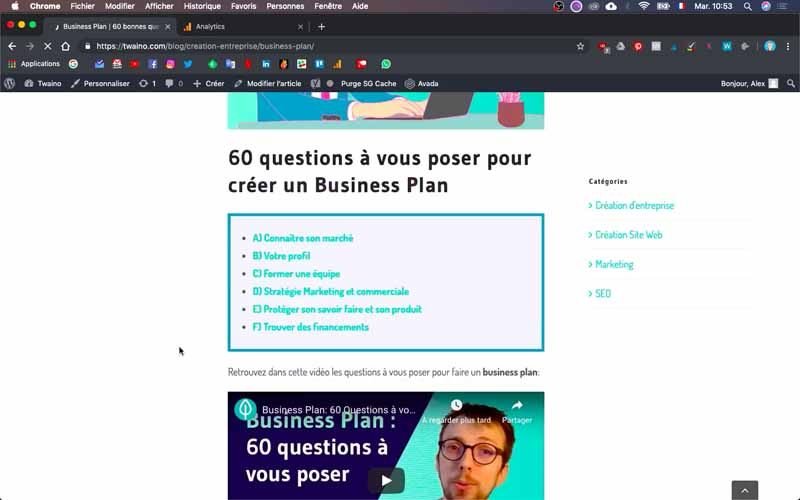The width and height of the screenshot is (800, 500).
Task: Open the YouTube bookmark
Action: 134,64
